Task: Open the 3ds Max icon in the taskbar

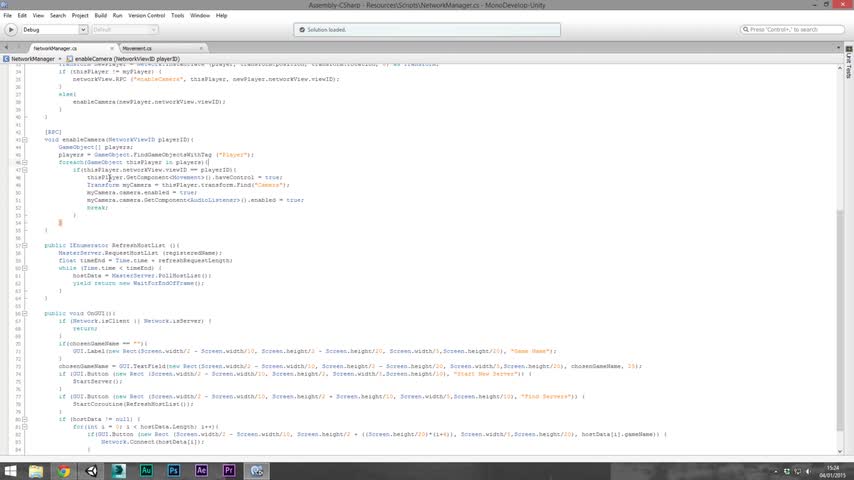Action: click(x=119, y=471)
